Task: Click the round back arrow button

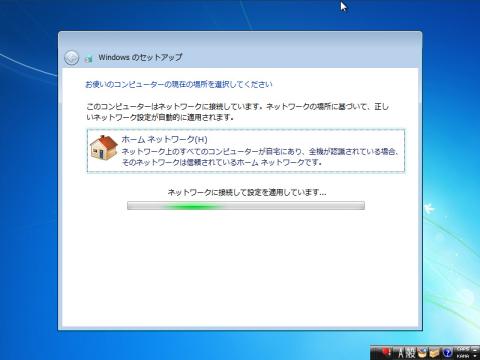Action: pos(71,58)
